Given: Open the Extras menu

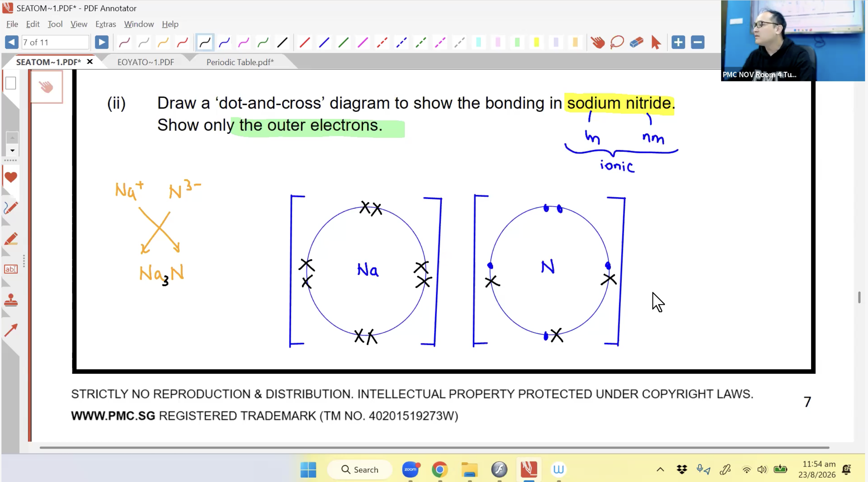Looking at the screenshot, I should (x=106, y=24).
